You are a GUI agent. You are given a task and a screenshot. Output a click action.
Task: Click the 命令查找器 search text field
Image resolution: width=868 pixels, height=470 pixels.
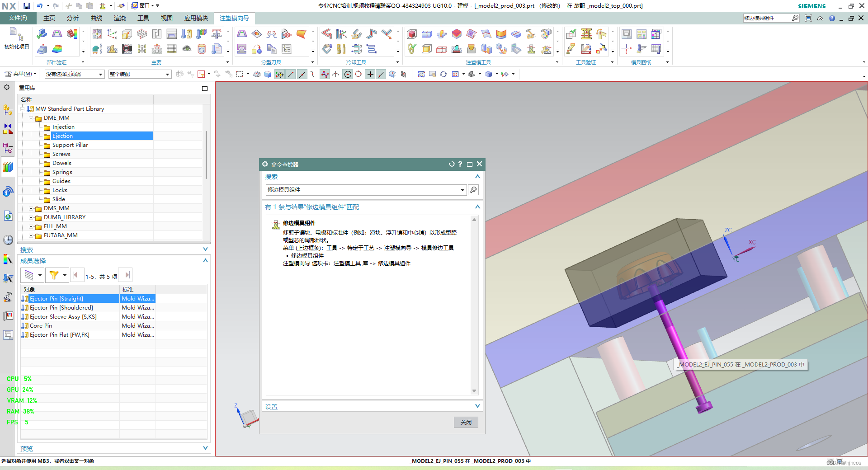point(363,190)
